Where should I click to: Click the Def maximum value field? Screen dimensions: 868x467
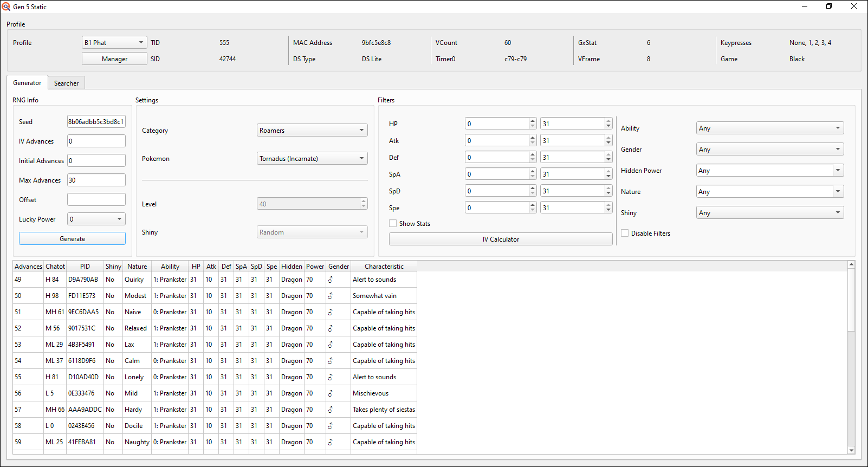click(x=572, y=157)
